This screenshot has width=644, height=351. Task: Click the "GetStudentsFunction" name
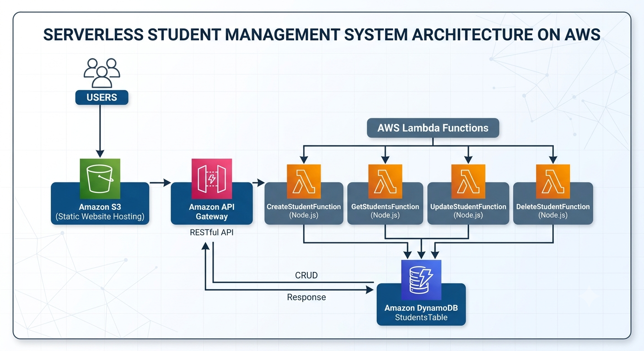(x=385, y=207)
